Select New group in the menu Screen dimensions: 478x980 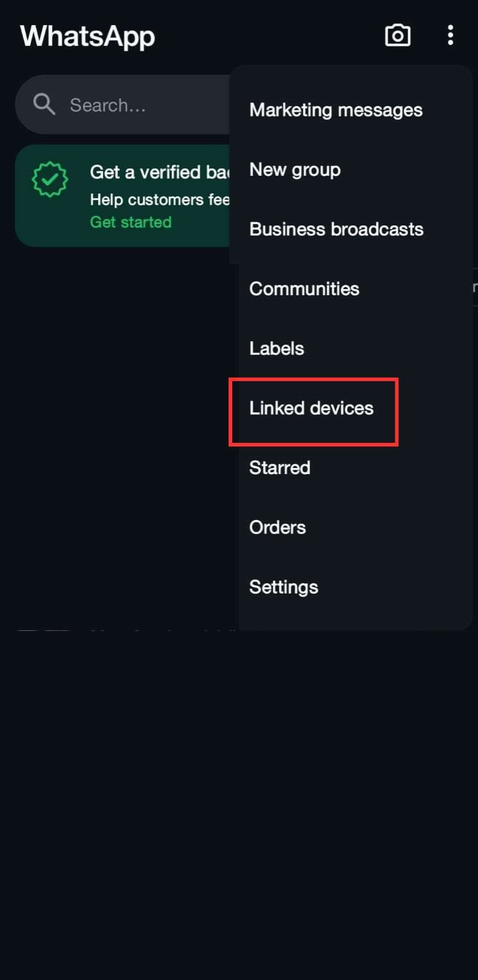(295, 170)
